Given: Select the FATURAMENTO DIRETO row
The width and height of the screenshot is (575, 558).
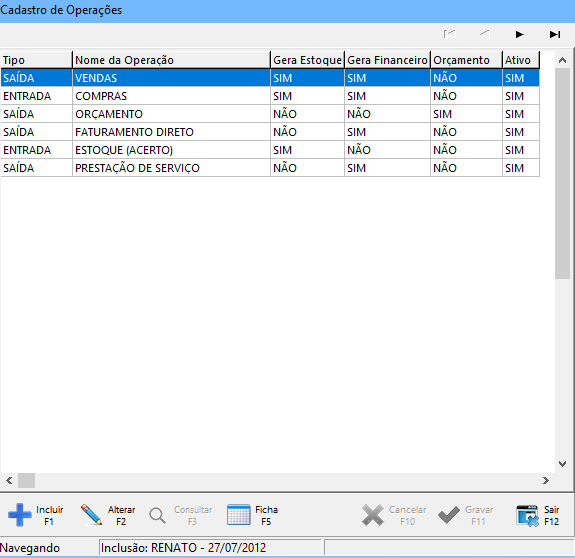Looking at the screenshot, I should pos(270,132).
